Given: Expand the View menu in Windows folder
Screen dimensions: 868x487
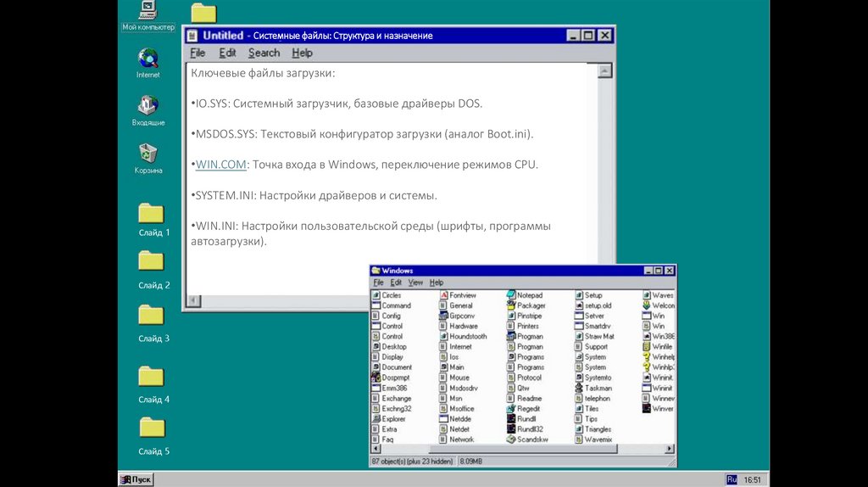Looking at the screenshot, I should pyautogui.click(x=415, y=283).
